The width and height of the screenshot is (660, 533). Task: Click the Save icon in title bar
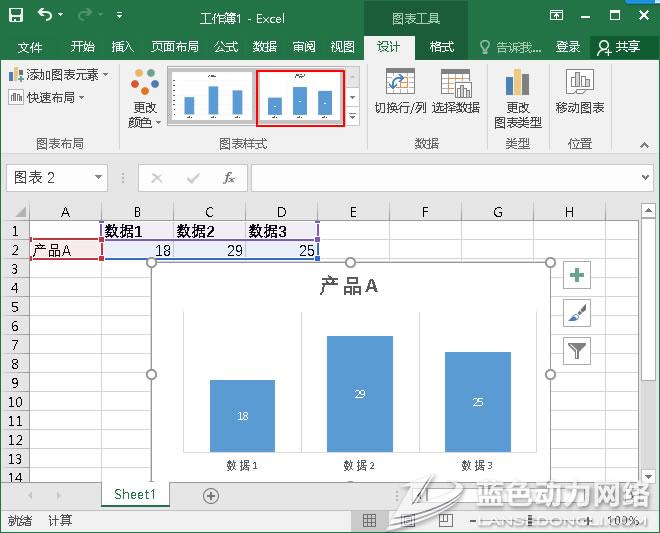click(x=16, y=16)
